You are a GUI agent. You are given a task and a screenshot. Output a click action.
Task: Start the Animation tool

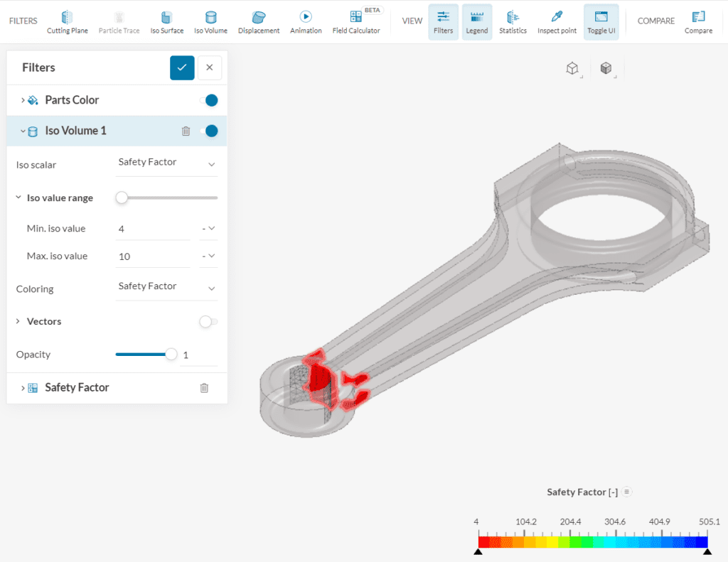click(x=306, y=20)
